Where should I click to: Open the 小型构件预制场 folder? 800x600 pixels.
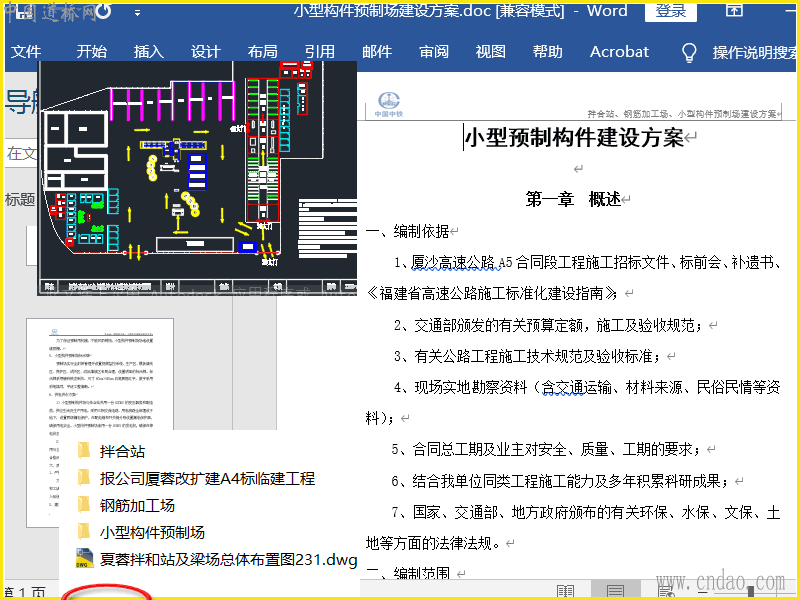pos(152,532)
